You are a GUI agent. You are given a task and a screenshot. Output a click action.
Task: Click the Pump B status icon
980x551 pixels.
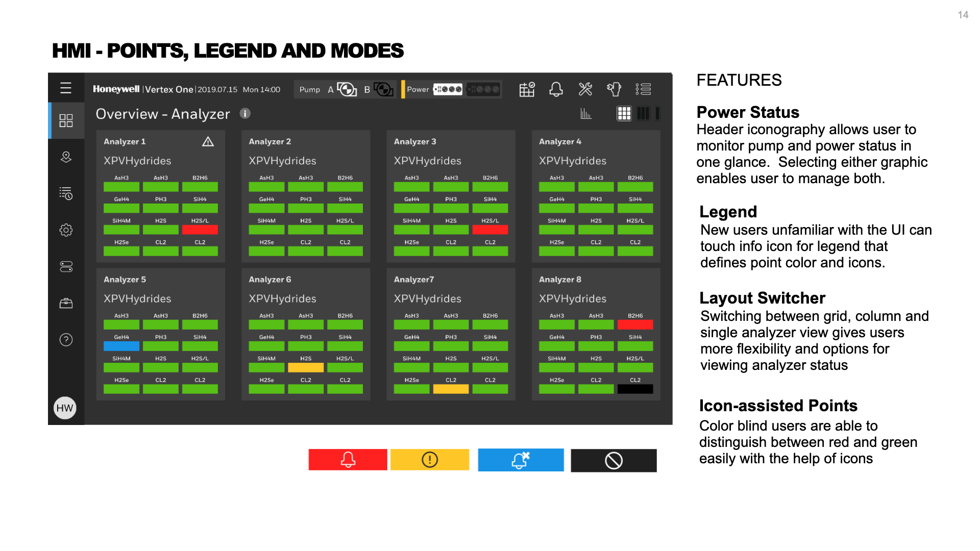(x=383, y=90)
